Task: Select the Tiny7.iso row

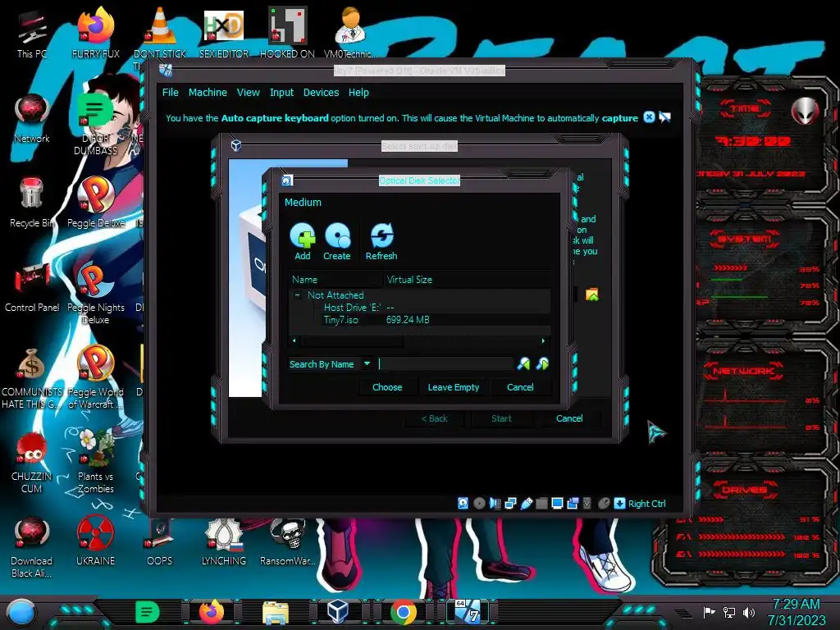Action: click(419, 320)
